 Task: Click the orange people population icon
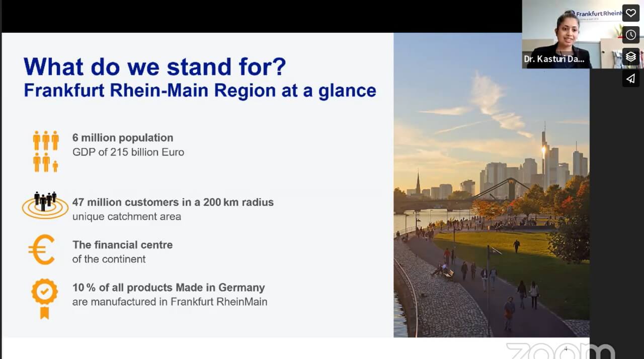click(x=46, y=152)
